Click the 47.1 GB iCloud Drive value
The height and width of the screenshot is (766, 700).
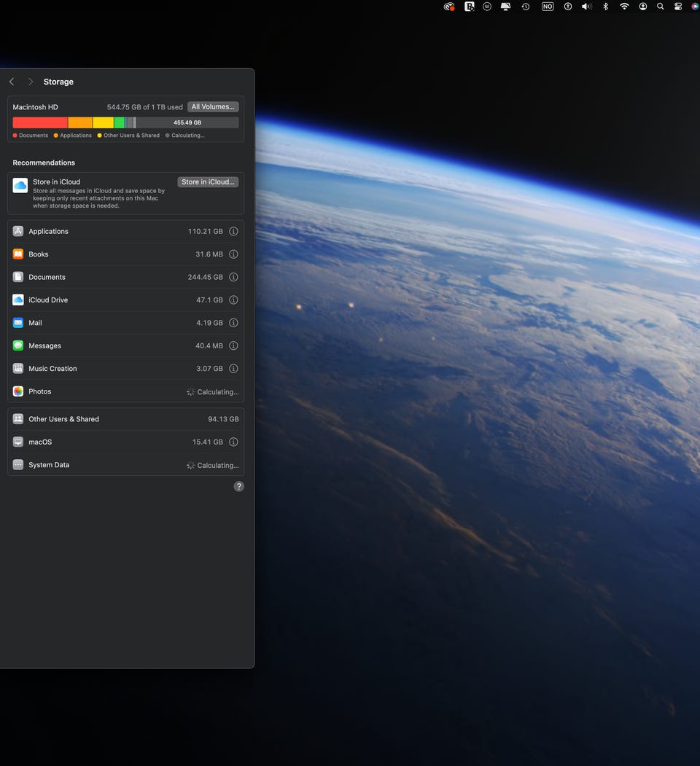click(210, 300)
